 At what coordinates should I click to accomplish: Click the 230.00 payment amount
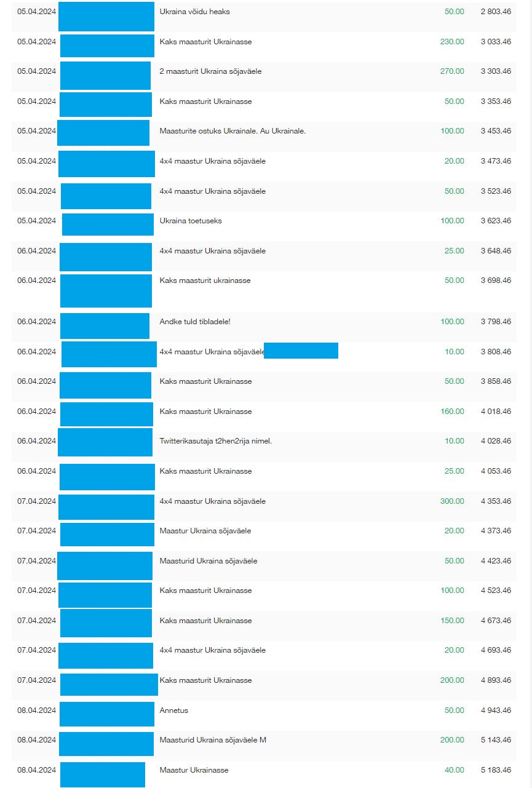[x=452, y=42]
